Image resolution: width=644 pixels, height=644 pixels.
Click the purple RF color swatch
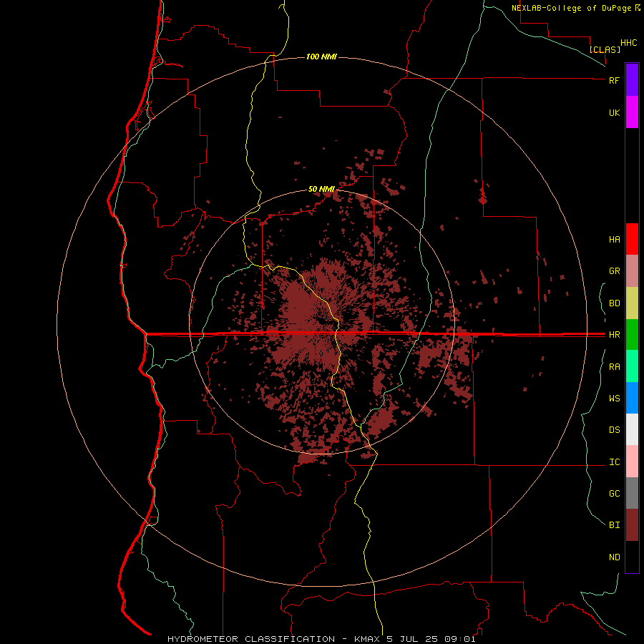[632, 80]
